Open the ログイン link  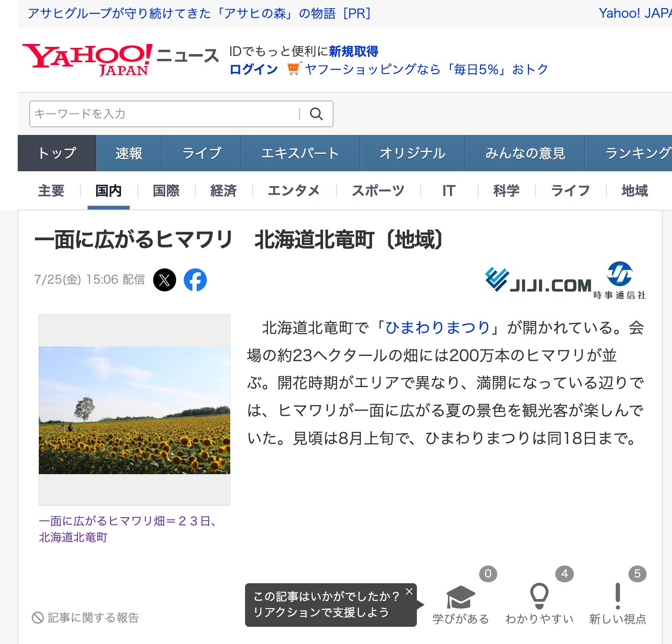click(255, 69)
